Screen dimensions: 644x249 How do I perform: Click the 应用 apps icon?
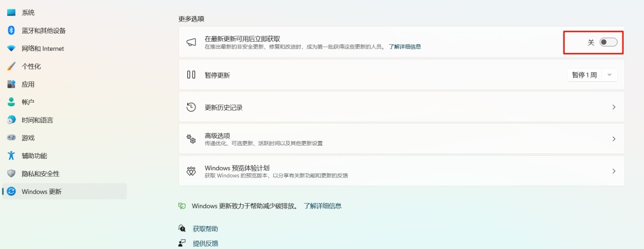click(x=11, y=84)
